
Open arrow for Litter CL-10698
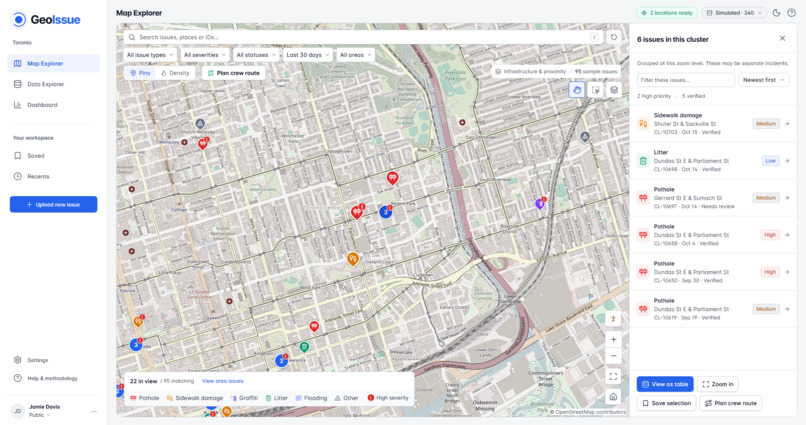click(x=787, y=161)
